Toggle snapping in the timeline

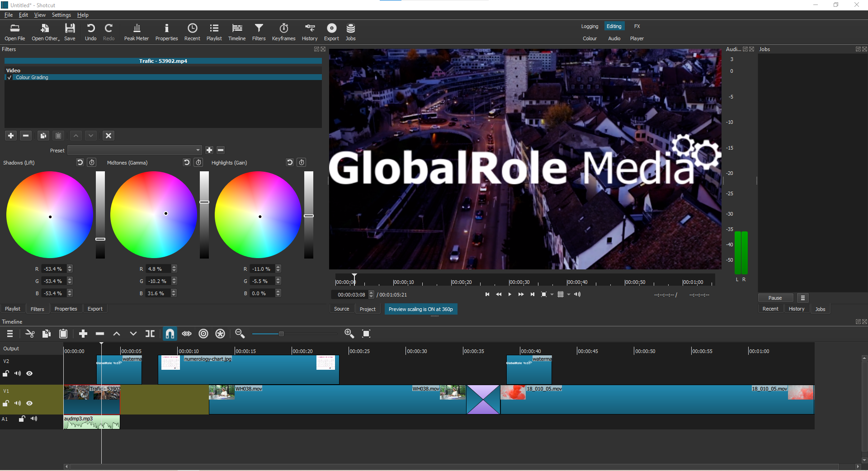170,334
